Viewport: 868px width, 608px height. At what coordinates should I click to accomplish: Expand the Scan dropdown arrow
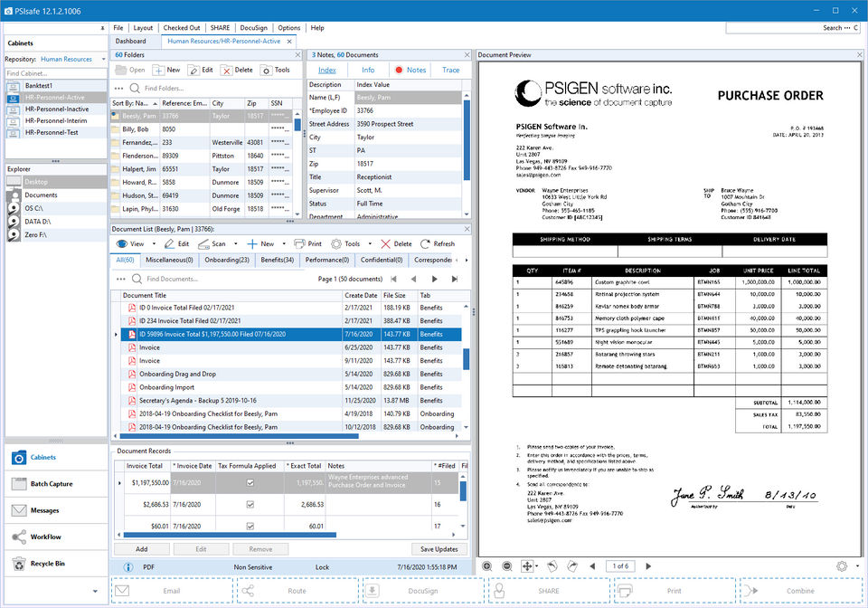tap(235, 243)
